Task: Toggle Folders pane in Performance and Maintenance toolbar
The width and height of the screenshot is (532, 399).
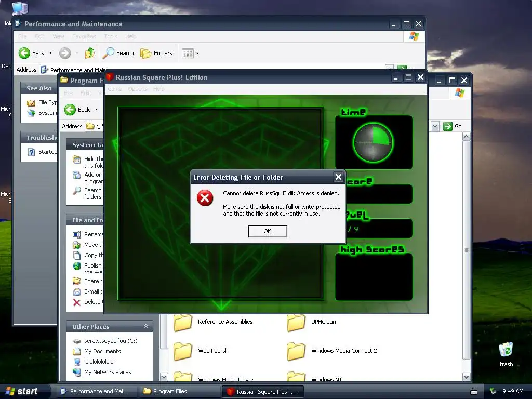Action: click(156, 53)
